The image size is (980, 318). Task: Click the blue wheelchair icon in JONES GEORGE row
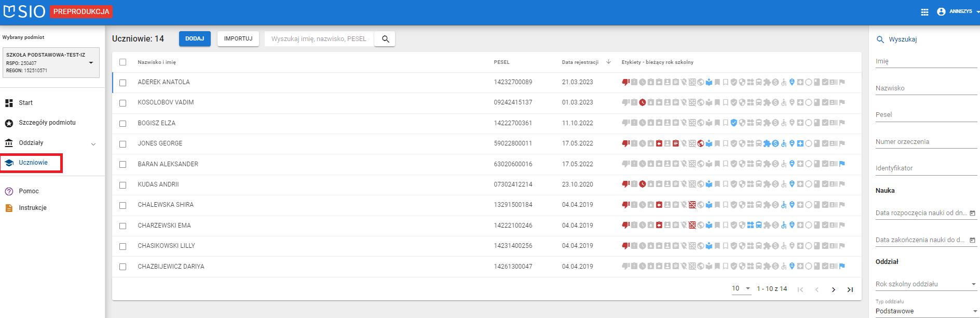784,143
